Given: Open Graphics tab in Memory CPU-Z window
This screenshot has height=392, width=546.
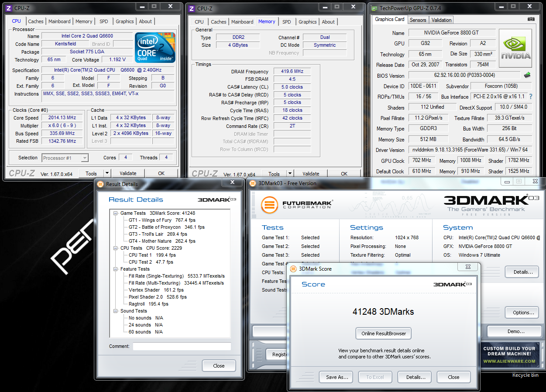Looking at the screenshot, I should [308, 22].
